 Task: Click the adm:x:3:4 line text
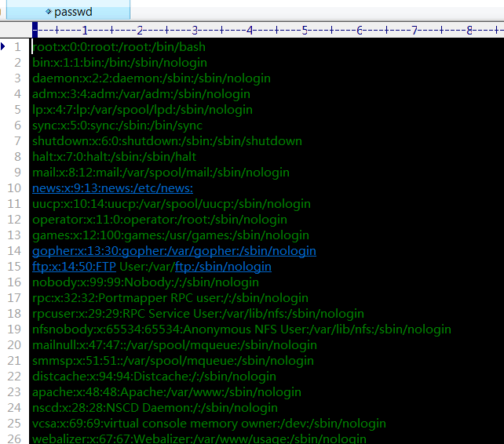(141, 94)
